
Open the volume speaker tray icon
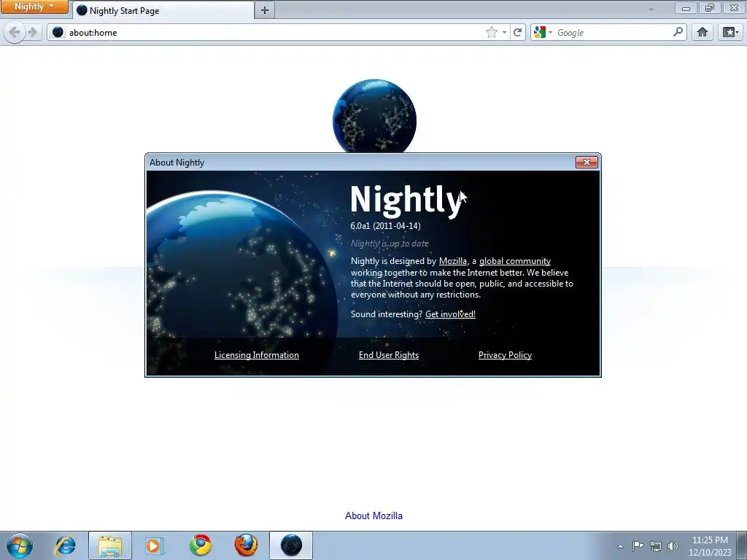[673, 546]
